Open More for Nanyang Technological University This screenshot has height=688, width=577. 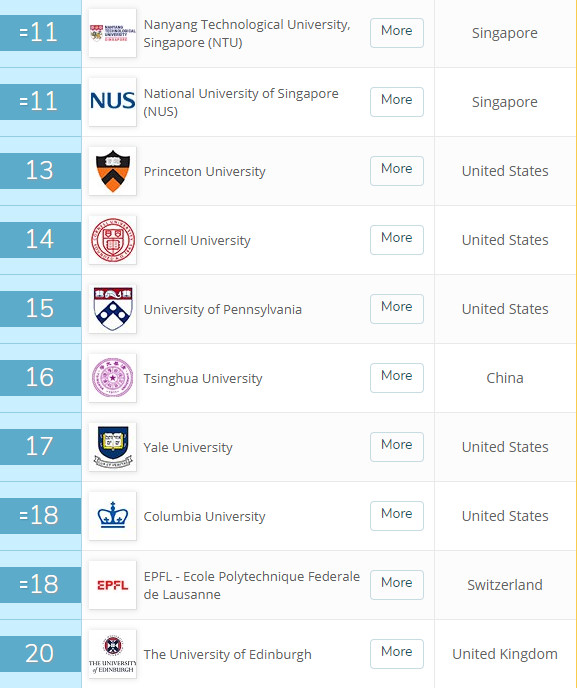point(397,33)
